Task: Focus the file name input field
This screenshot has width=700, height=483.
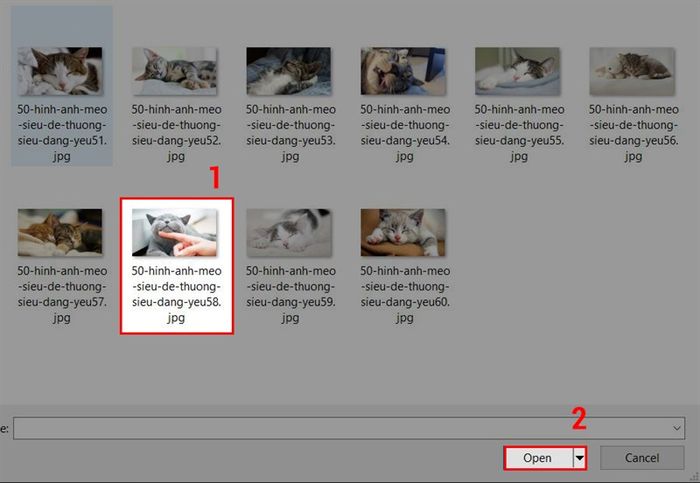Action: [x=342, y=428]
